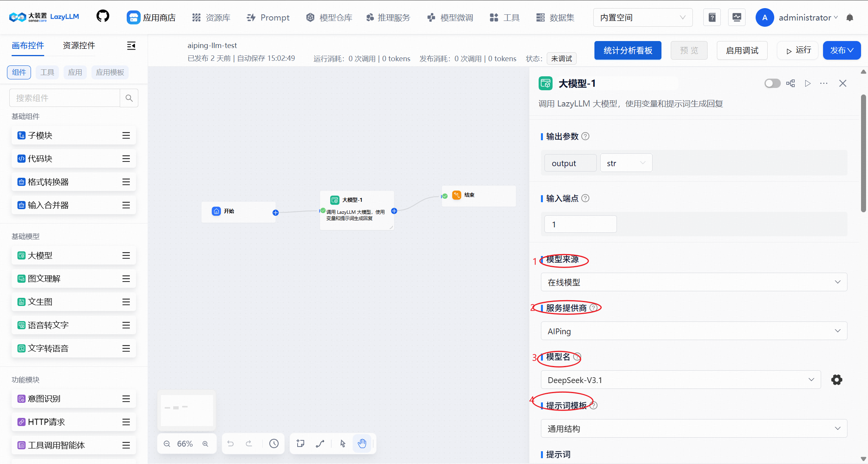This screenshot has height=464, width=868.
Task: Click the 运行 button
Action: [797, 50]
